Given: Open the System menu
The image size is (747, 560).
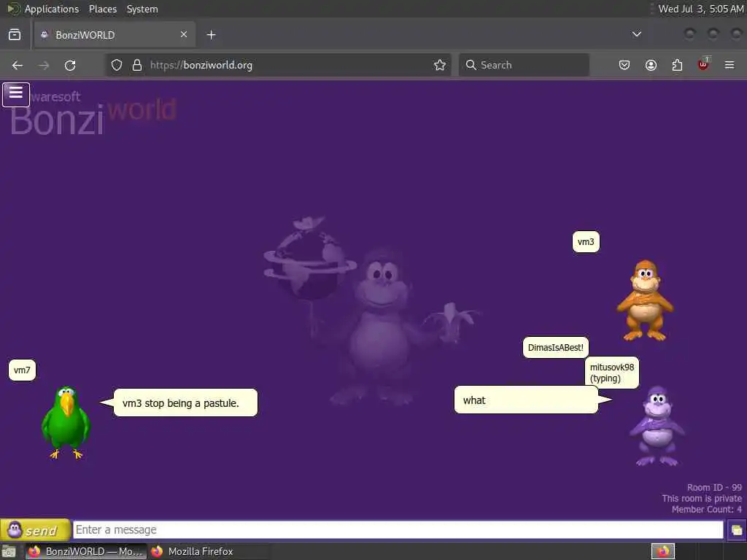Looking at the screenshot, I should [x=142, y=9].
